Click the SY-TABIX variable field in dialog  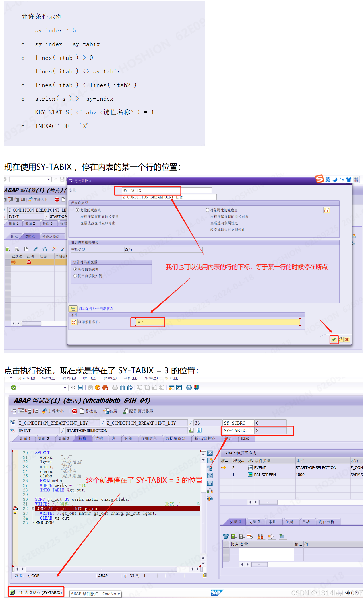pos(167,190)
